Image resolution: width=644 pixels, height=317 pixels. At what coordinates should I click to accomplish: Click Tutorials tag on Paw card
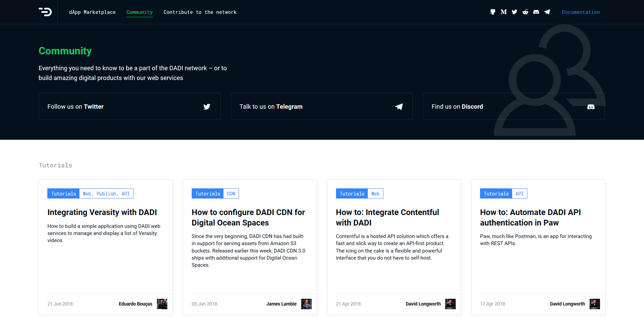click(x=496, y=193)
